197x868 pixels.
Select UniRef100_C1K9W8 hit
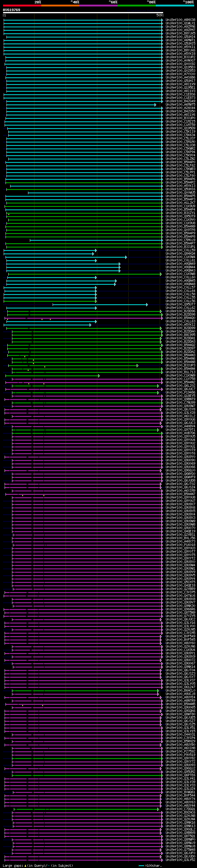pyautogui.click(x=180, y=274)
